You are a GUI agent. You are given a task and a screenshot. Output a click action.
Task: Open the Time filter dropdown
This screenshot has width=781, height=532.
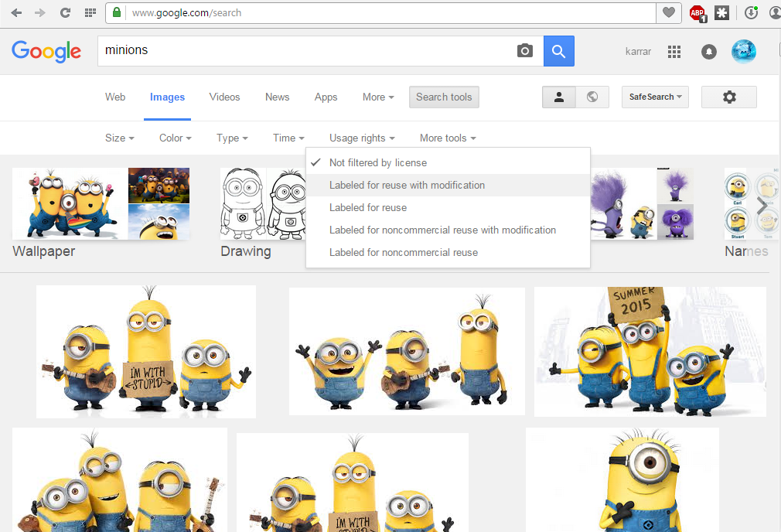[289, 138]
